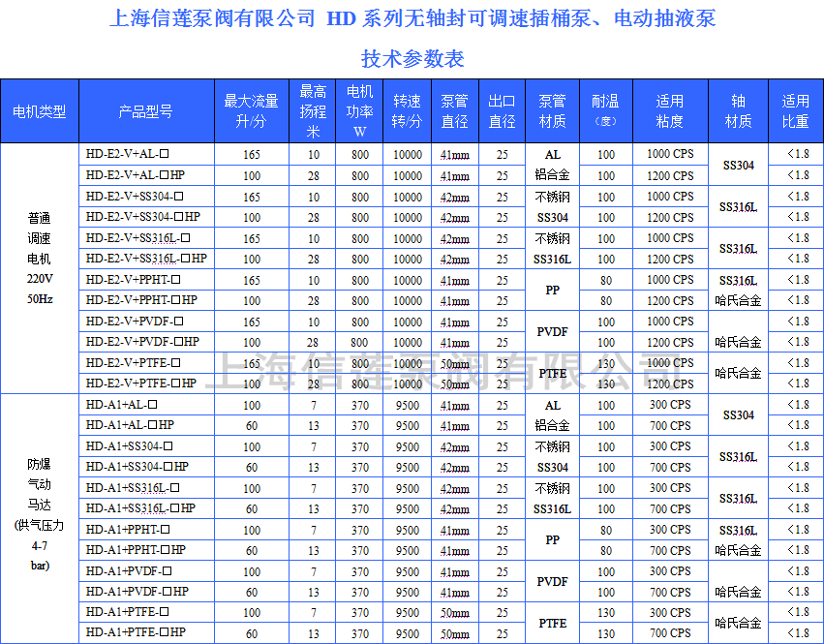
Task: Click the 电机类型 column header
Action: click(40, 111)
